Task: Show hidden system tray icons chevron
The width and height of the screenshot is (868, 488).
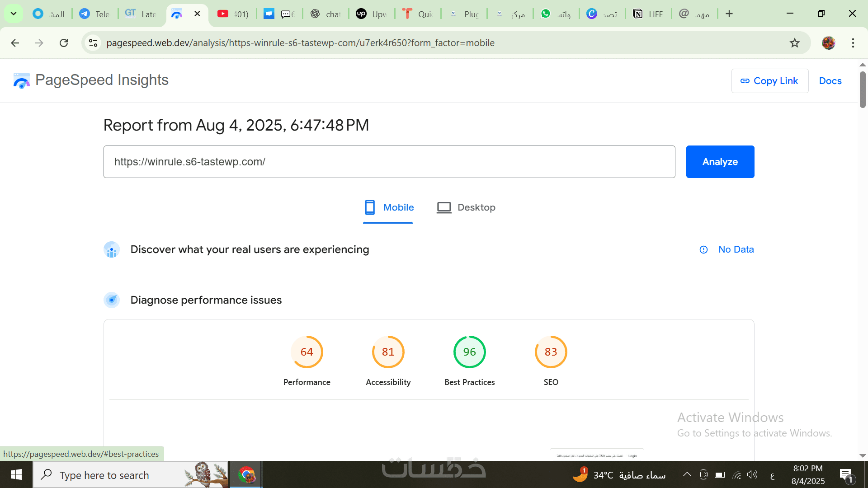Action: click(x=687, y=474)
